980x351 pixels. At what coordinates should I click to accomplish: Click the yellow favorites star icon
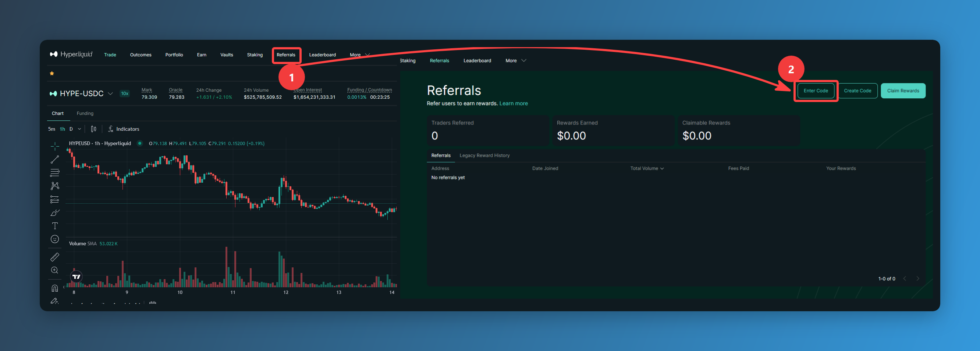click(52, 73)
